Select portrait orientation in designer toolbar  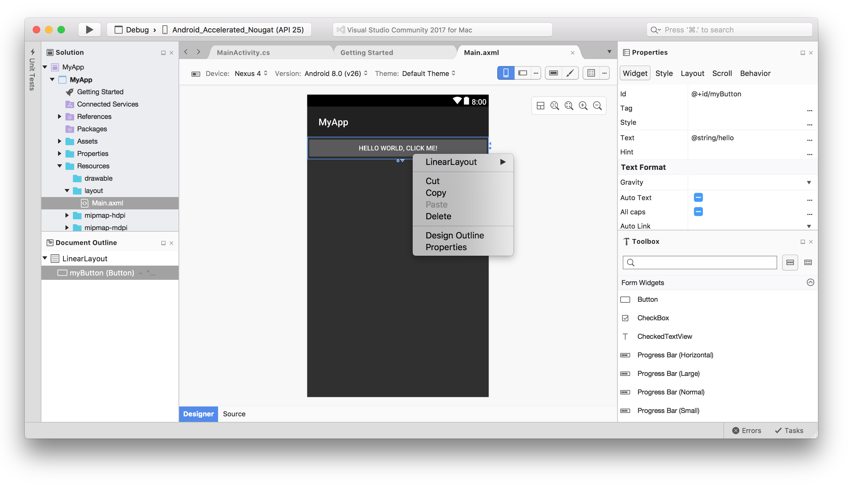(x=505, y=73)
